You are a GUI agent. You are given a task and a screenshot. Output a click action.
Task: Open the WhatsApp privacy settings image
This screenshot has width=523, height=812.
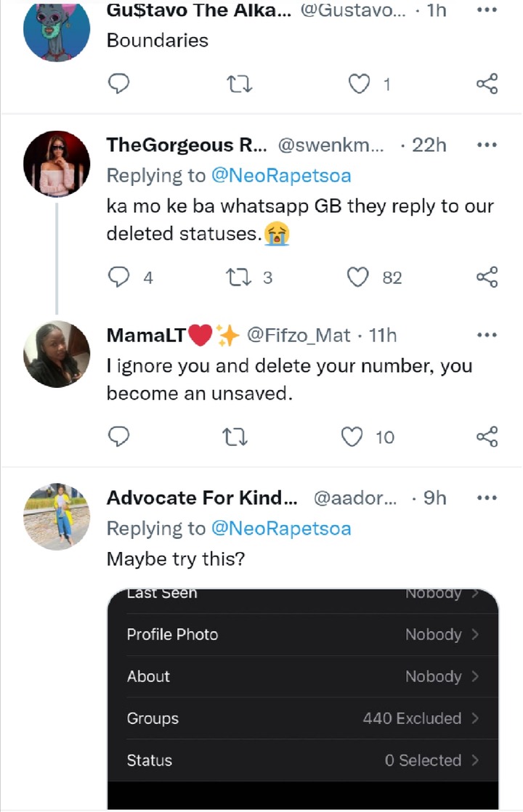303,699
